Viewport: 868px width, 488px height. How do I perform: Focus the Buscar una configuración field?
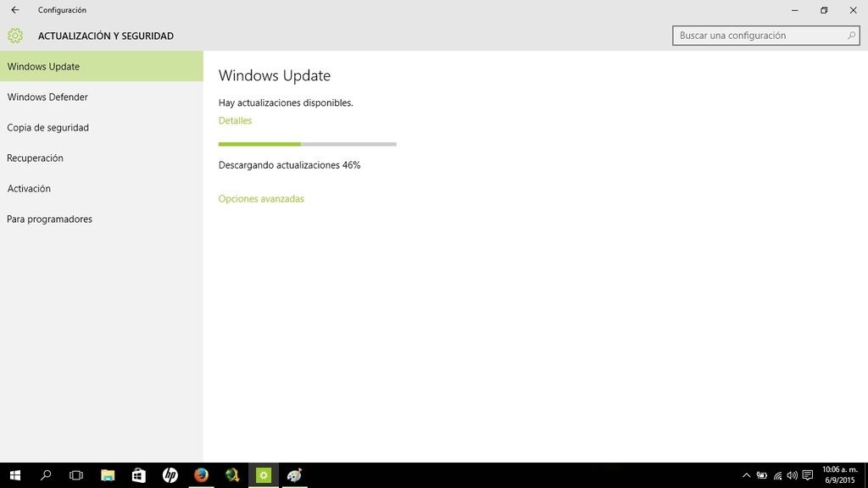[765, 36]
